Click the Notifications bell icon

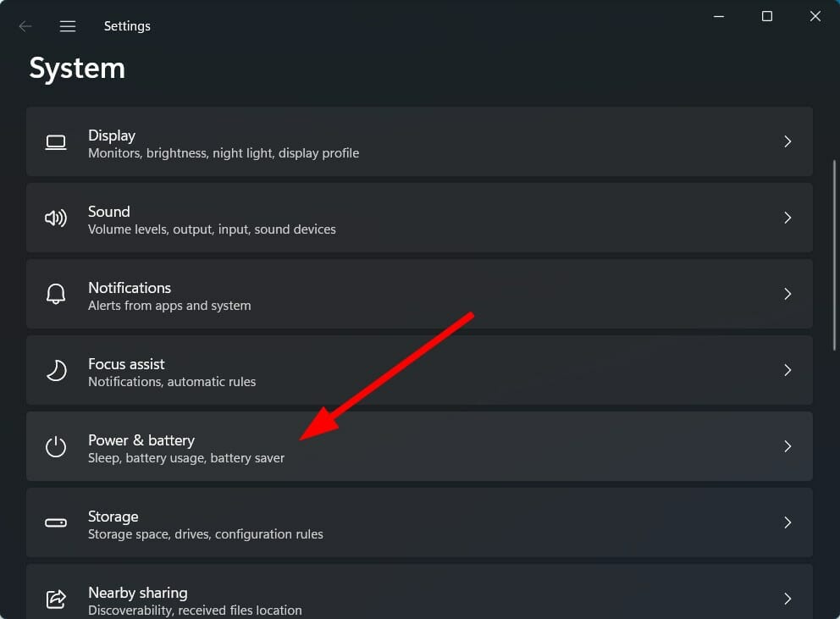(x=55, y=294)
